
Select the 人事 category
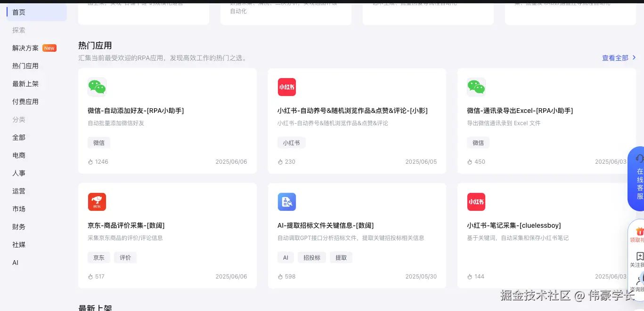point(19,173)
